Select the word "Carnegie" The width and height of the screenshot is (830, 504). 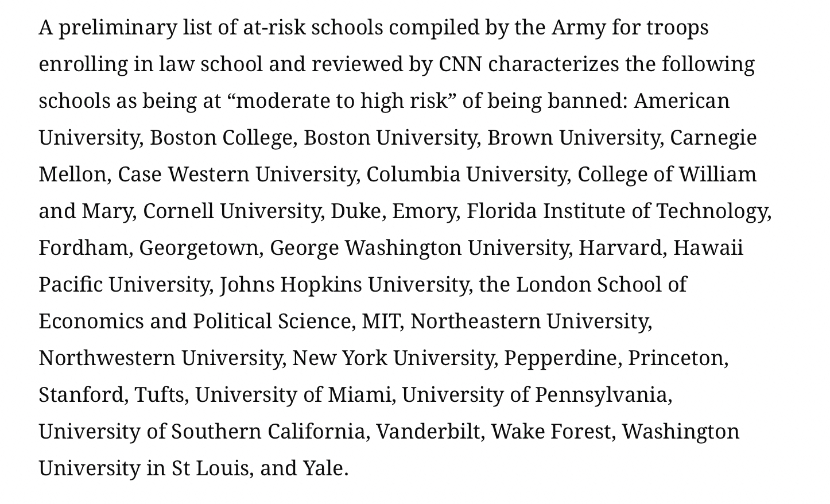click(x=713, y=138)
